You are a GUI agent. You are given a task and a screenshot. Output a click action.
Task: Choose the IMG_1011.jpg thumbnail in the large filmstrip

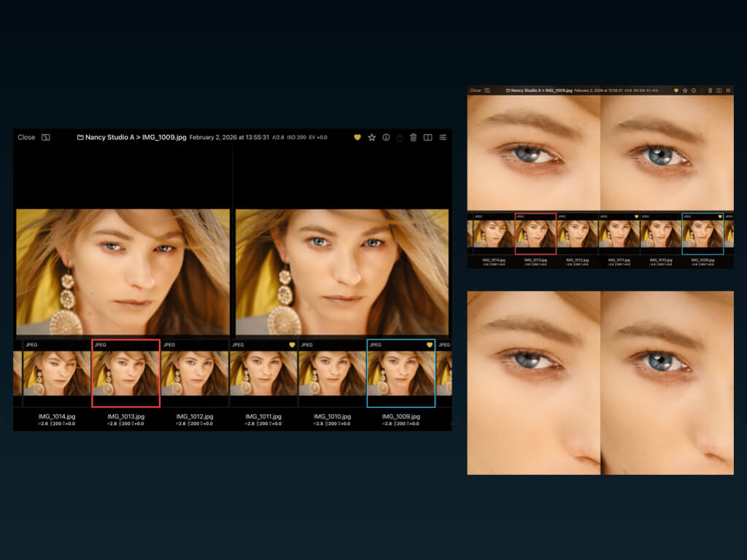tap(263, 373)
